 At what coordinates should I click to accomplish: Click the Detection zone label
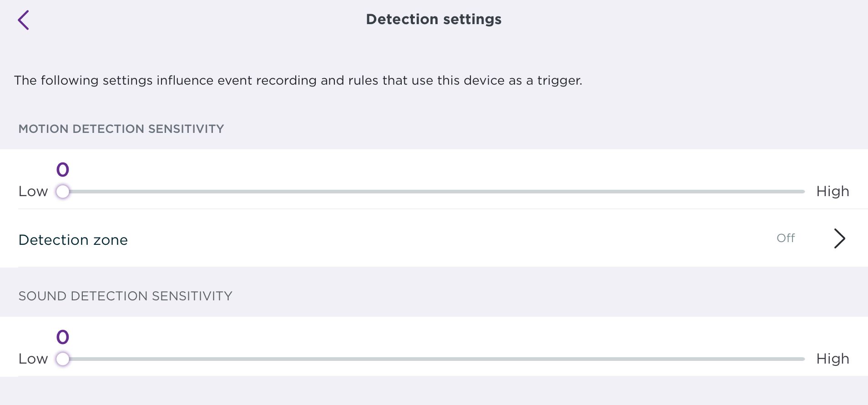coord(73,240)
